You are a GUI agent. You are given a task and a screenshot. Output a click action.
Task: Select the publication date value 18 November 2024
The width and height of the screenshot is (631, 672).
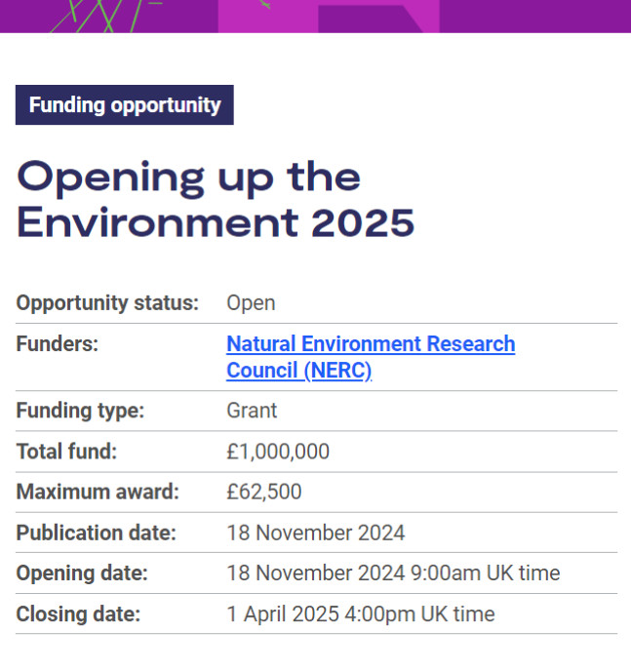pyautogui.click(x=316, y=533)
